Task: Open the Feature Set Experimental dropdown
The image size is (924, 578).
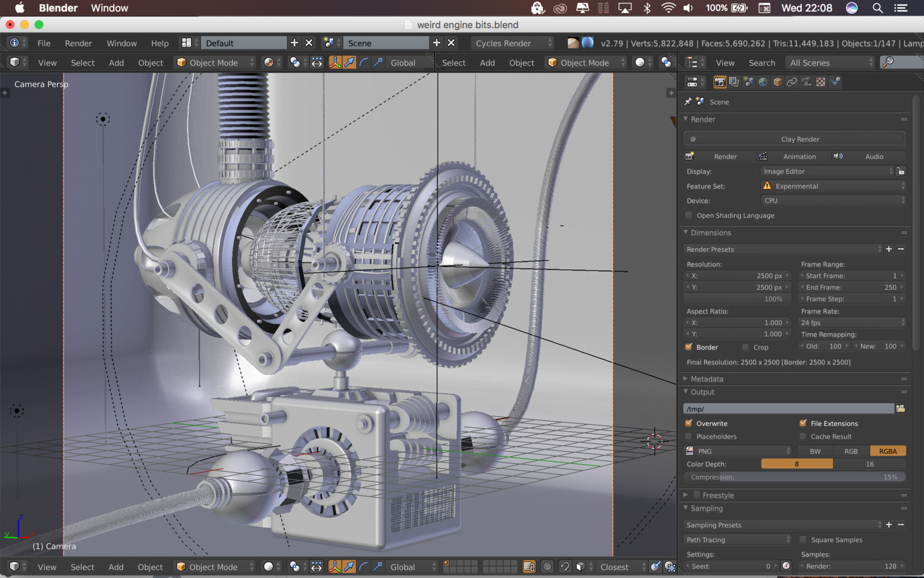Action: [833, 186]
